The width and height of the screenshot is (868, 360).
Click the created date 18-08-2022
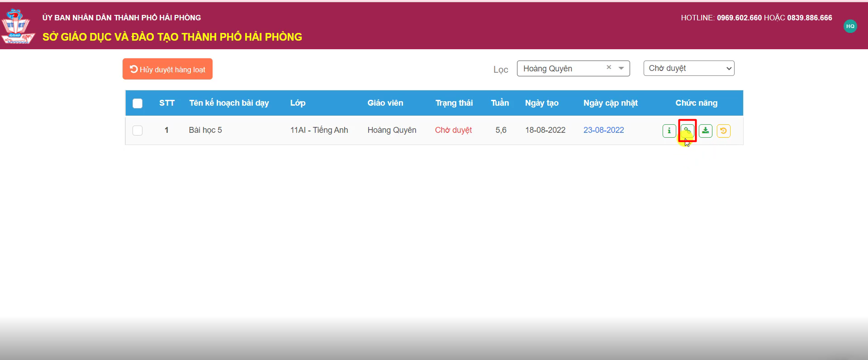tap(545, 130)
